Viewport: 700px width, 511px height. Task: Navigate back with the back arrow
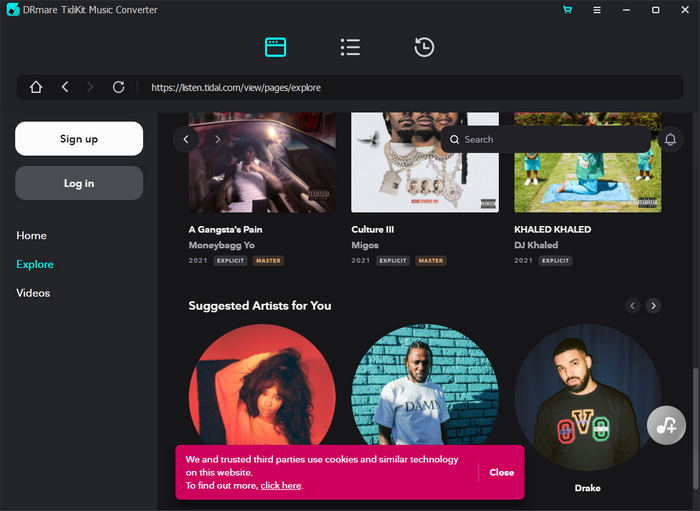(65, 87)
